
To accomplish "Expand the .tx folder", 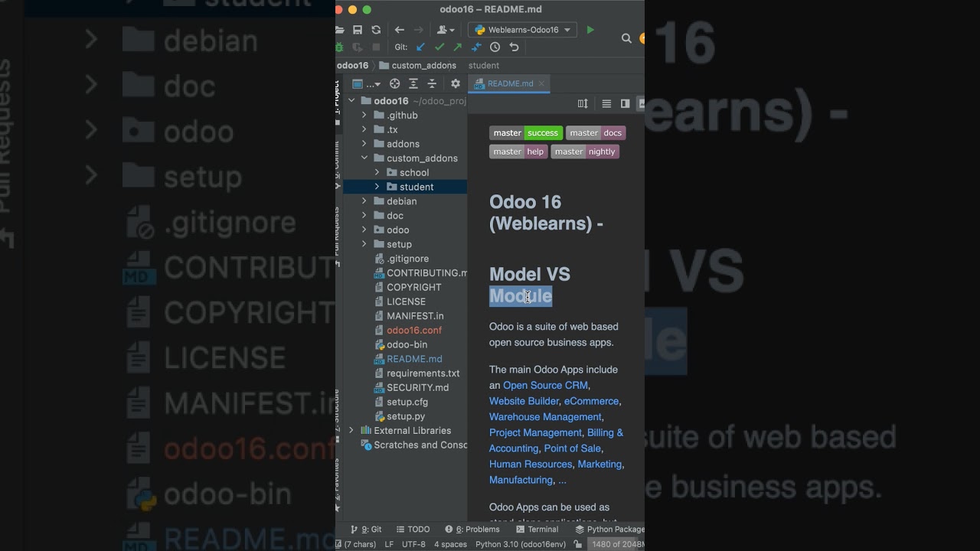I will (364, 130).
